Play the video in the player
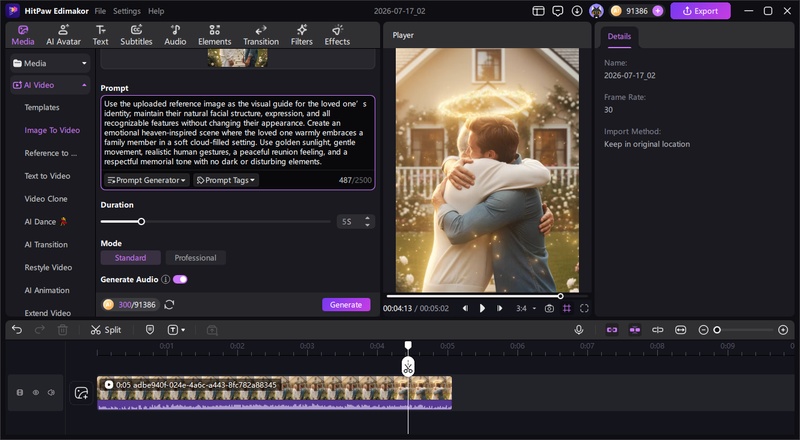 pos(482,308)
